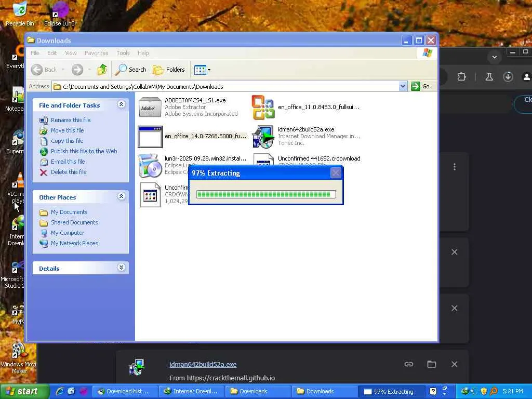Viewport: 532px width, 399px height.
Task: Click Move this file
Action: tap(67, 130)
